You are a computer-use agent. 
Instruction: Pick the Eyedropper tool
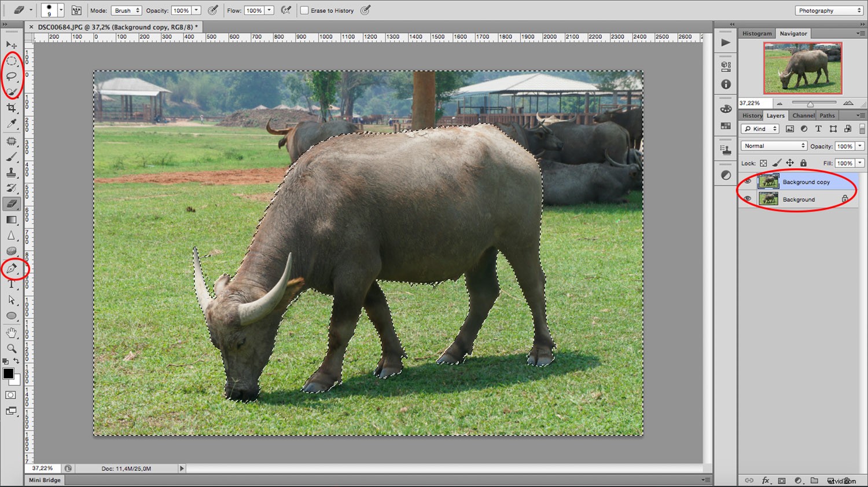coord(12,124)
